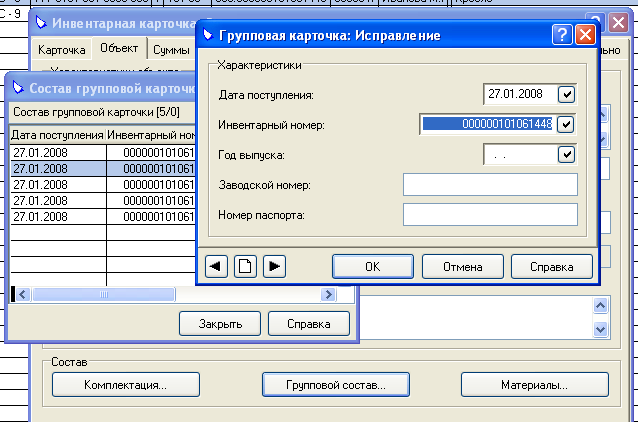Uncheck the Год выпуска checkbox
This screenshot has height=422, width=638.
pyautogui.click(x=567, y=154)
